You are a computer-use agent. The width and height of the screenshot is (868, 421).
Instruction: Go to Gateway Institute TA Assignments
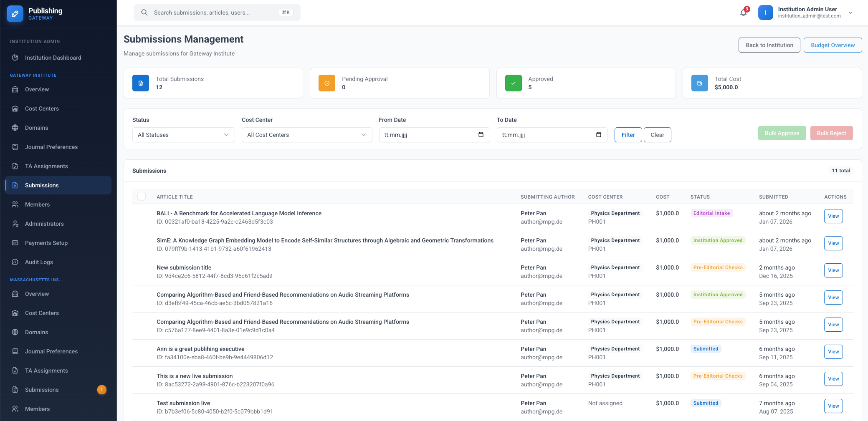46,166
